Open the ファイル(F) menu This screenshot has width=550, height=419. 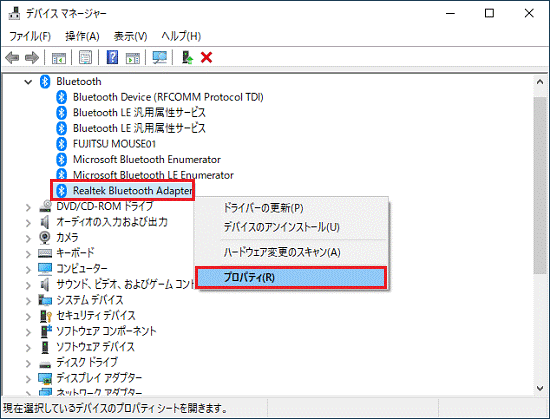pos(30,36)
